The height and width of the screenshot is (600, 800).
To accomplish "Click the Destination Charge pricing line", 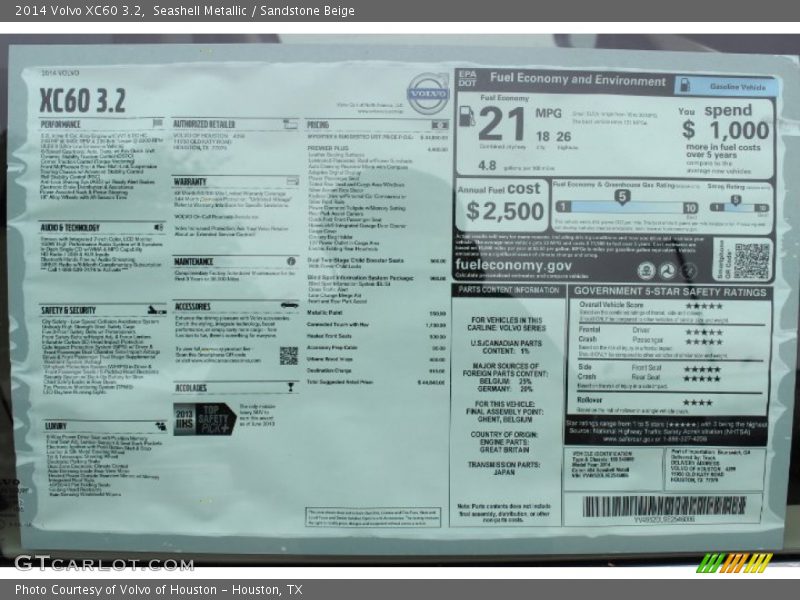I will pyautogui.click(x=377, y=370).
